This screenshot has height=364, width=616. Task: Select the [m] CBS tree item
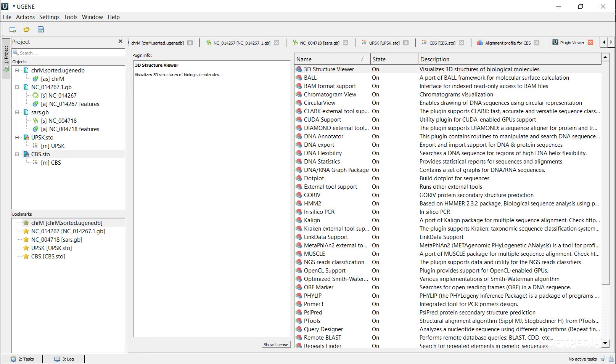tap(51, 162)
